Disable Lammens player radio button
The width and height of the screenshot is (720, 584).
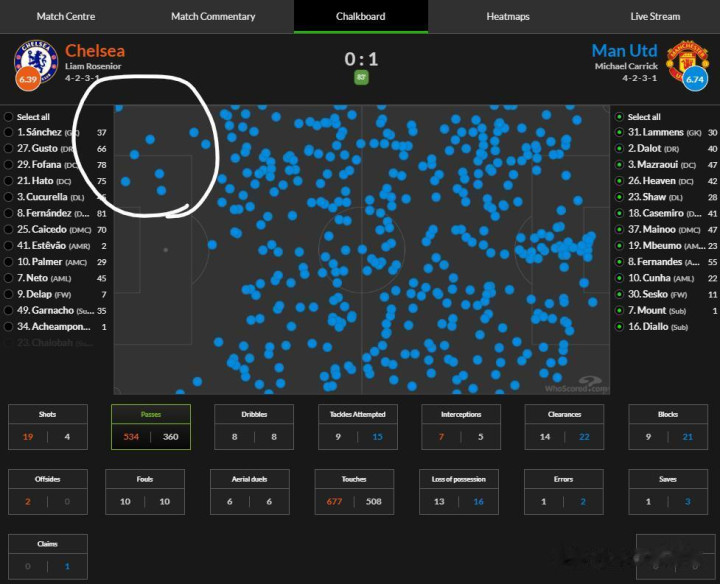[x=619, y=132]
